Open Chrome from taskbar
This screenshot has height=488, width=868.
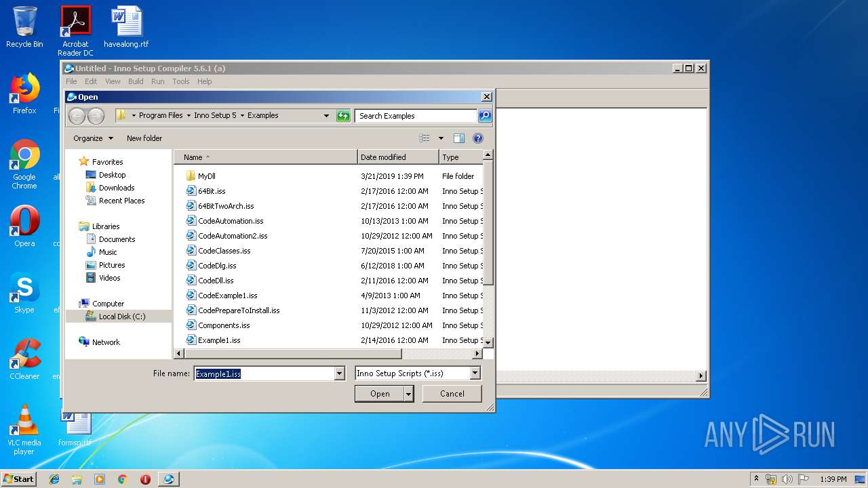123,479
